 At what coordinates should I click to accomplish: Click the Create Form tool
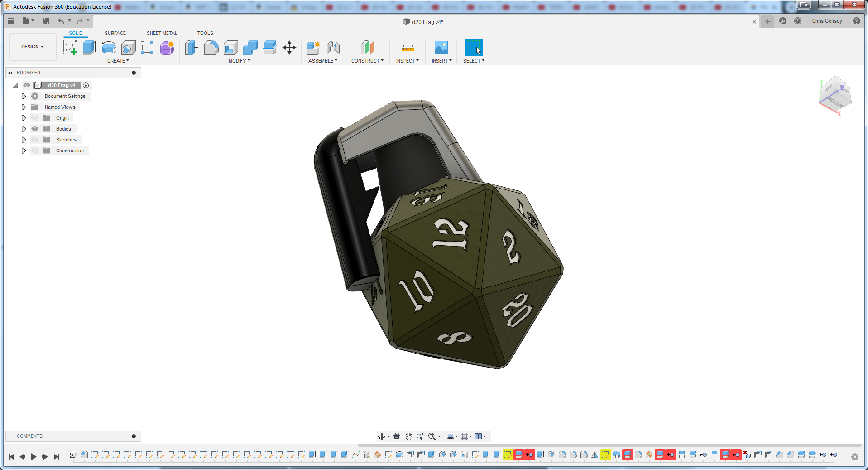(x=167, y=48)
